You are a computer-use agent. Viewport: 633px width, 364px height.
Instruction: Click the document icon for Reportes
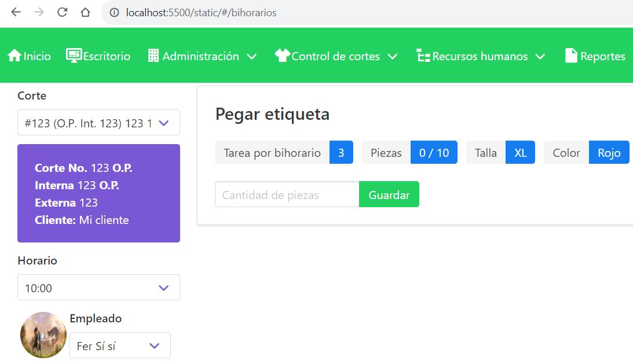571,56
